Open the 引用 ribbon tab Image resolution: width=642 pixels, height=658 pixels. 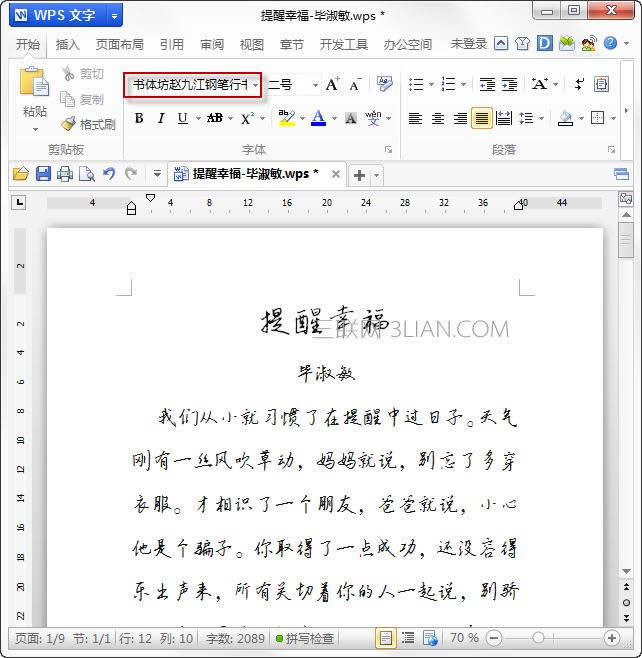click(172, 44)
